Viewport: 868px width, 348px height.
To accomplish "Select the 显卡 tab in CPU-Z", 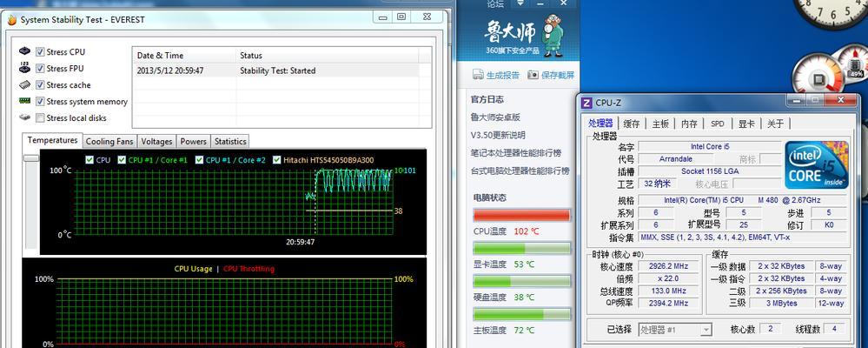I will (x=746, y=124).
